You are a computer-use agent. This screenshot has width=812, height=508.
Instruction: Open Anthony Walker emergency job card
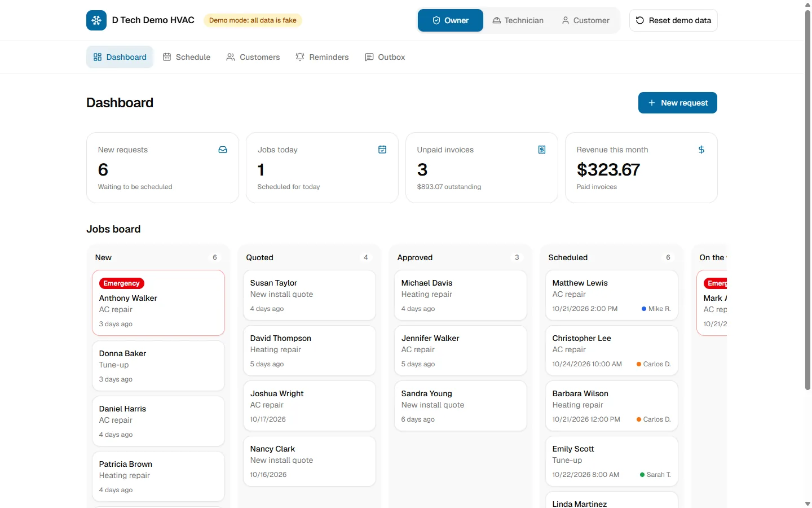158,303
